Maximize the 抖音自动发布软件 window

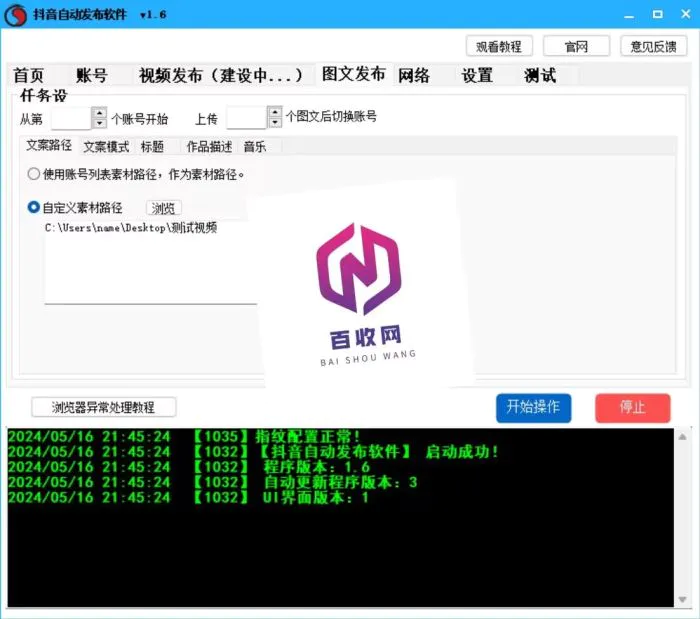tap(658, 14)
